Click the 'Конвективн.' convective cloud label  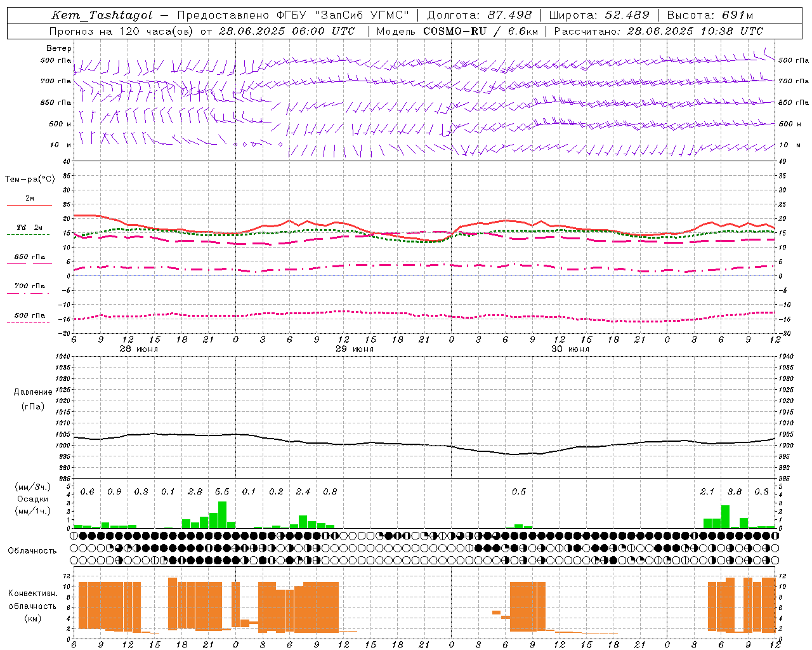[32, 594]
